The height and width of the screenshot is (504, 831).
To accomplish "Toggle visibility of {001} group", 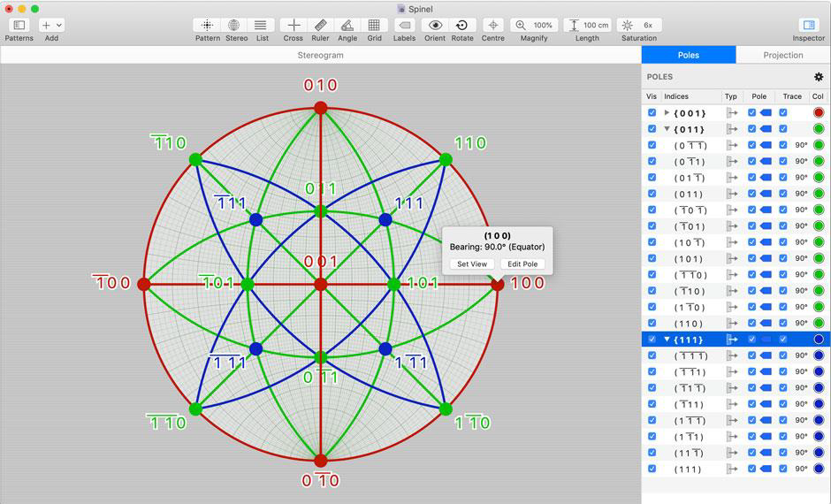I will 652,112.
